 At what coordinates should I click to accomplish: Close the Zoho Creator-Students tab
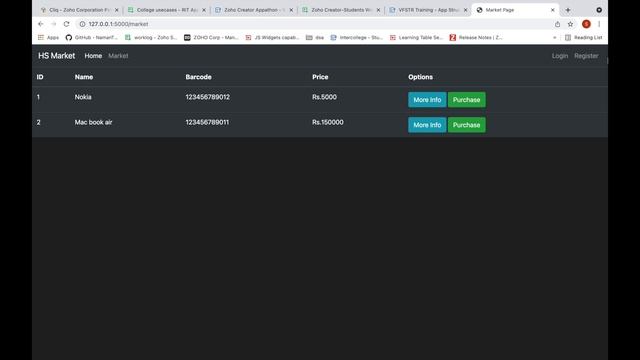[378, 10]
